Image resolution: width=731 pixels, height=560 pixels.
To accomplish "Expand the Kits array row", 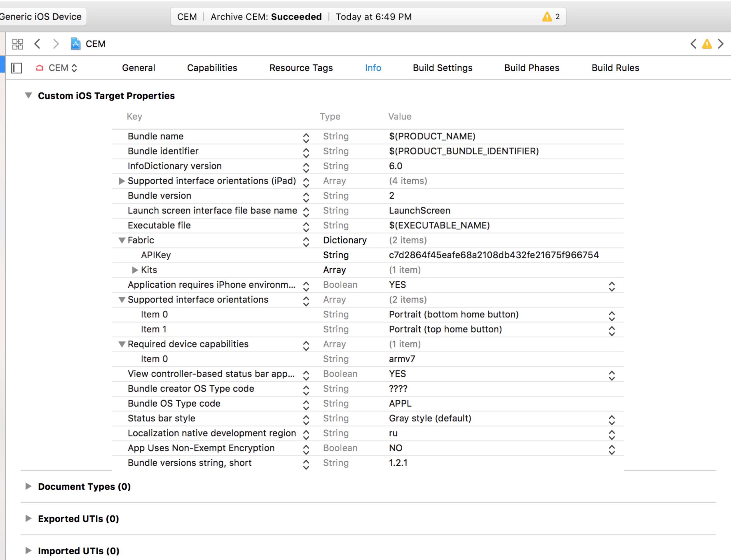I will [x=135, y=270].
